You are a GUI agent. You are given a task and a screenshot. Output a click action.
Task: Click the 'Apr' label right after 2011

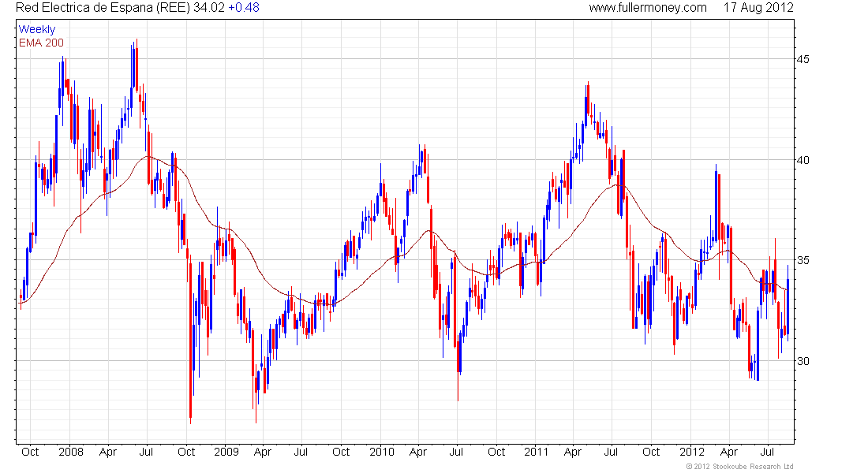click(572, 453)
